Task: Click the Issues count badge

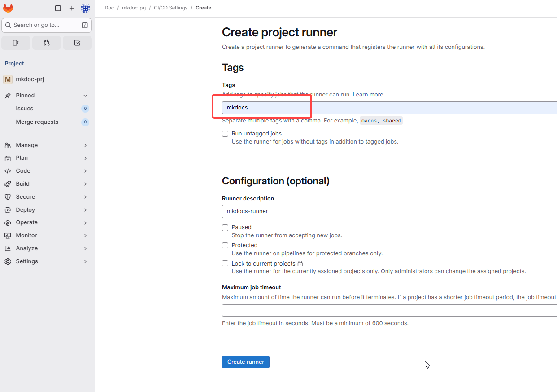Action: click(x=85, y=109)
